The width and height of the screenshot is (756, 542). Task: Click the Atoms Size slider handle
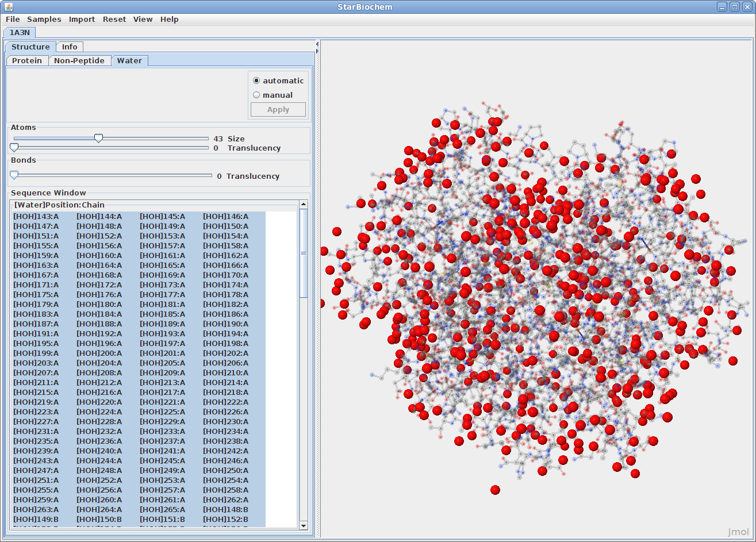point(98,139)
